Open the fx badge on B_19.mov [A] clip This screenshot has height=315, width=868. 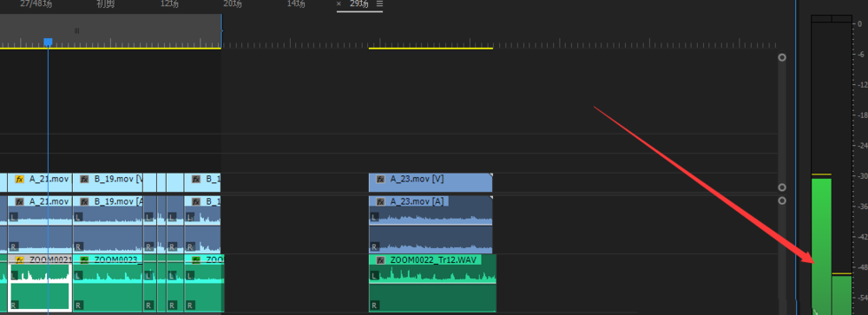click(85, 201)
